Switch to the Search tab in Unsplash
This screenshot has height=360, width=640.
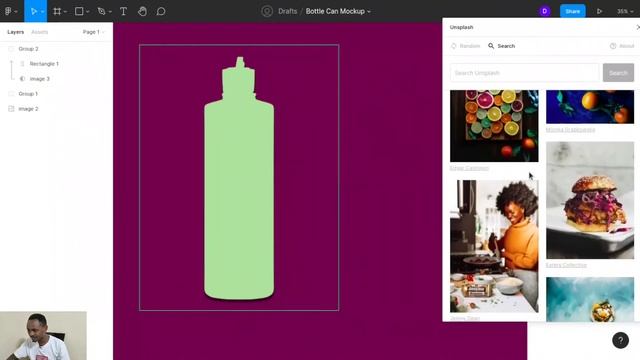click(x=502, y=46)
